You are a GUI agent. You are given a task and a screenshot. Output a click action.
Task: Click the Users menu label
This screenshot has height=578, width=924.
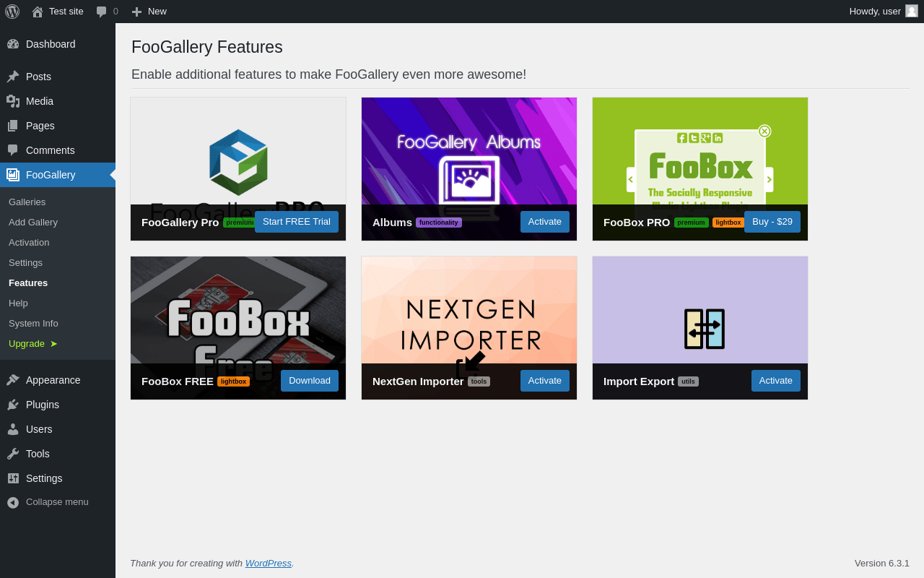pos(39,429)
